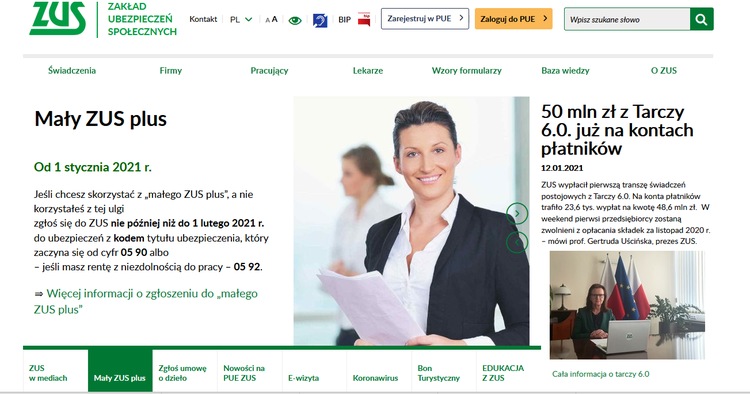Open the Świadczenia menu
This screenshot has height=394, width=750.
(x=72, y=70)
